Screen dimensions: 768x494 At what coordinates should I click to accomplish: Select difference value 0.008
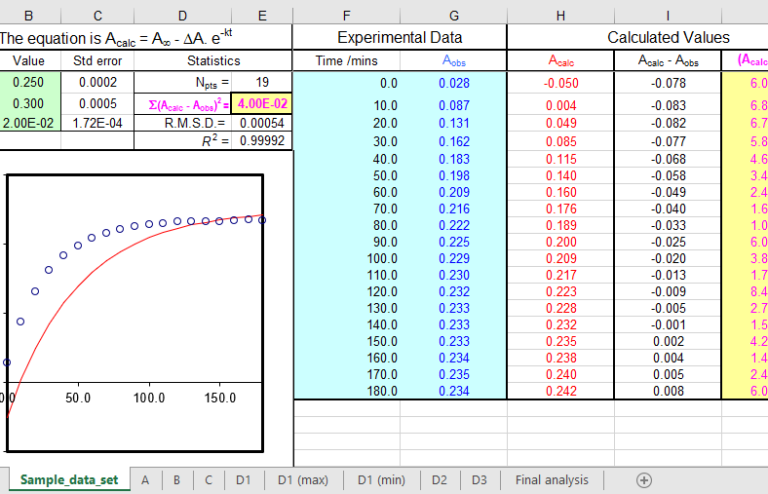tap(668, 391)
